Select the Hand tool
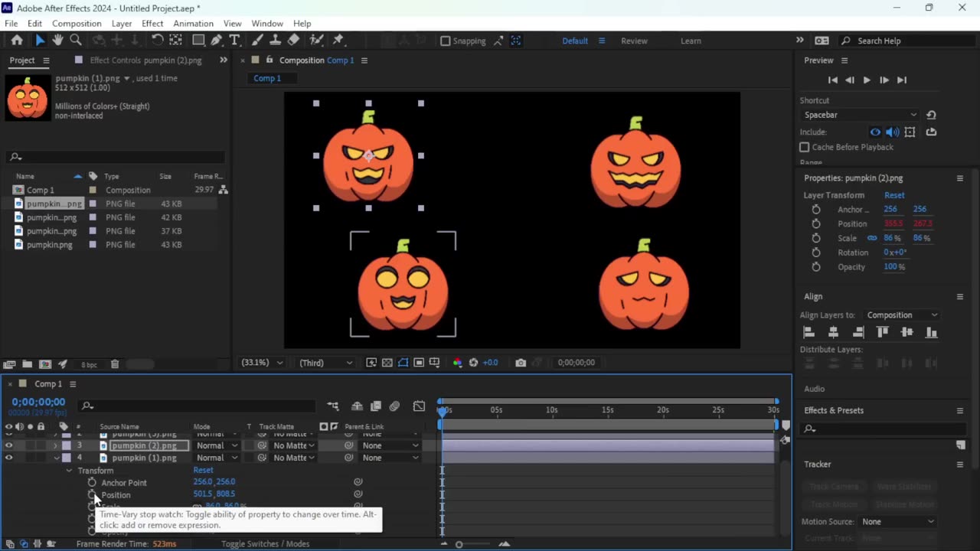The image size is (980, 551). pyautogui.click(x=57, y=41)
